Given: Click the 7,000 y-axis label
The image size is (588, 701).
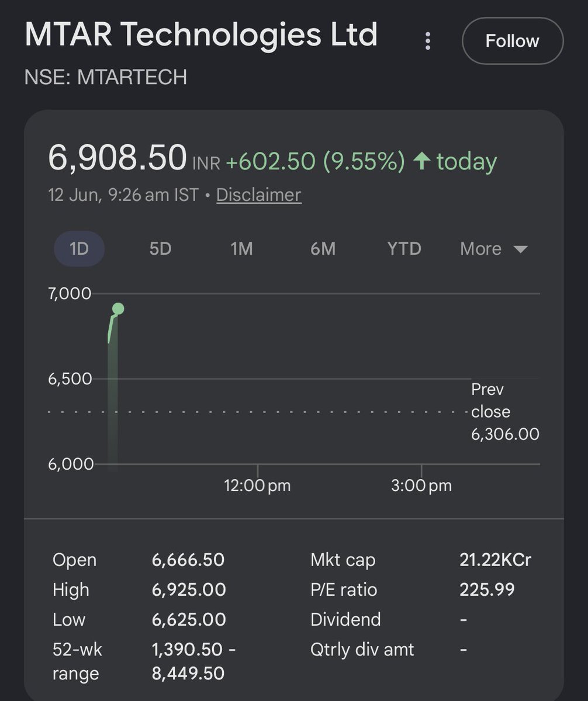Looking at the screenshot, I should point(70,293).
